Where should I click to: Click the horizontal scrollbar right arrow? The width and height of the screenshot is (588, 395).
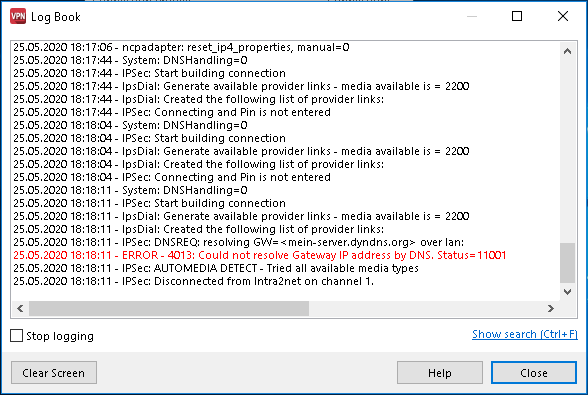(550, 308)
